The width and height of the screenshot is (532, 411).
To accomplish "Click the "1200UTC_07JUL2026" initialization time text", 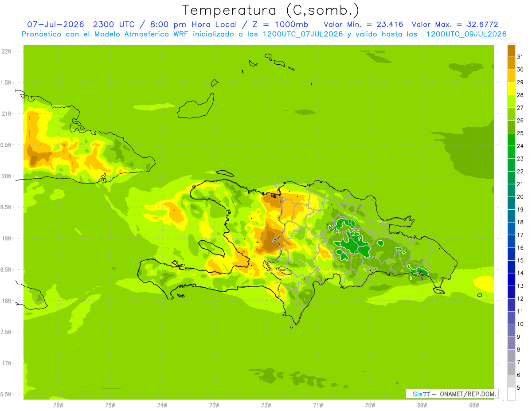I will click(303, 34).
